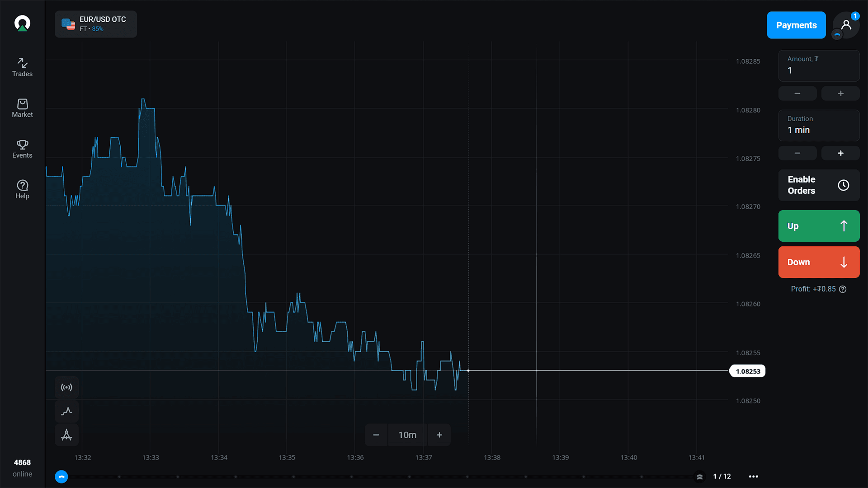This screenshot has width=868, height=488.
Task: Increase the trade amount with plus
Action: coord(840,94)
